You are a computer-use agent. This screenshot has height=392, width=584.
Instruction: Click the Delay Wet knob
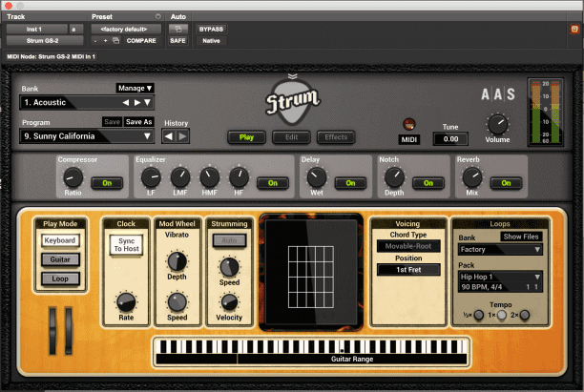pyautogui.click(x=317, y=177)
